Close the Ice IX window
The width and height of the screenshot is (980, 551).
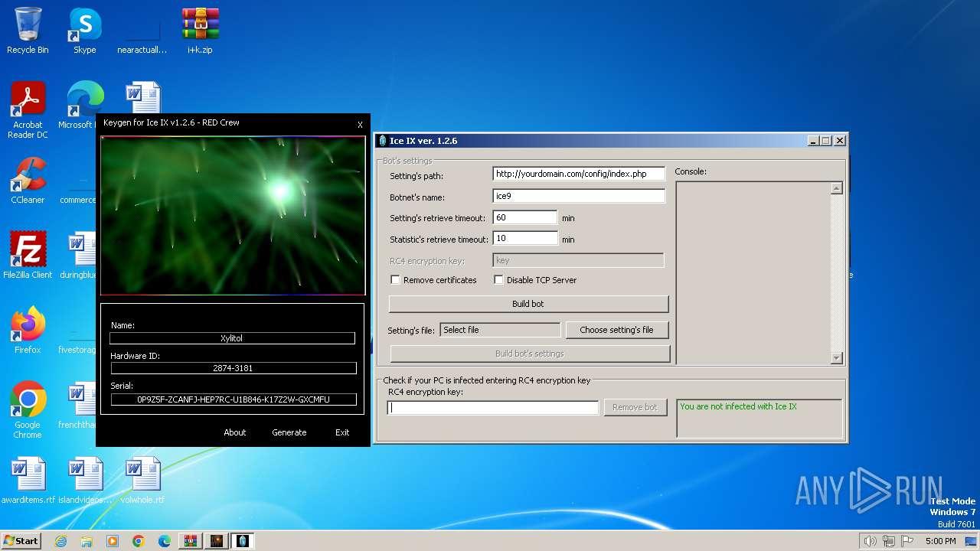click(x=840, y=141)
